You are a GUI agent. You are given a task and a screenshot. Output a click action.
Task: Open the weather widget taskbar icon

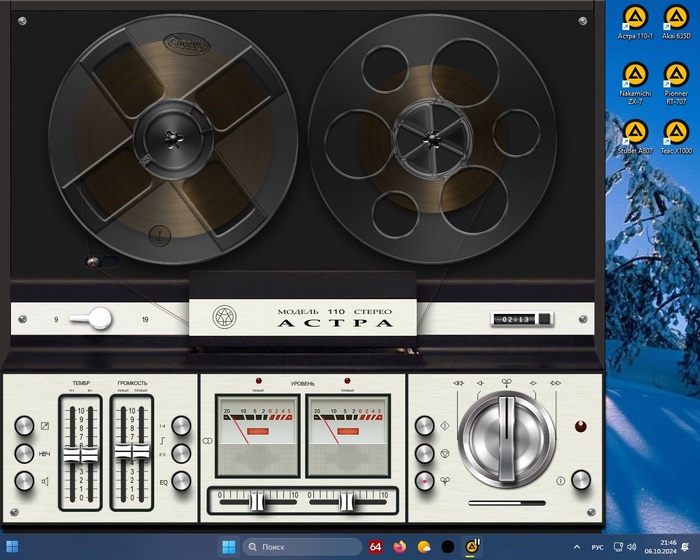(424, 547)
